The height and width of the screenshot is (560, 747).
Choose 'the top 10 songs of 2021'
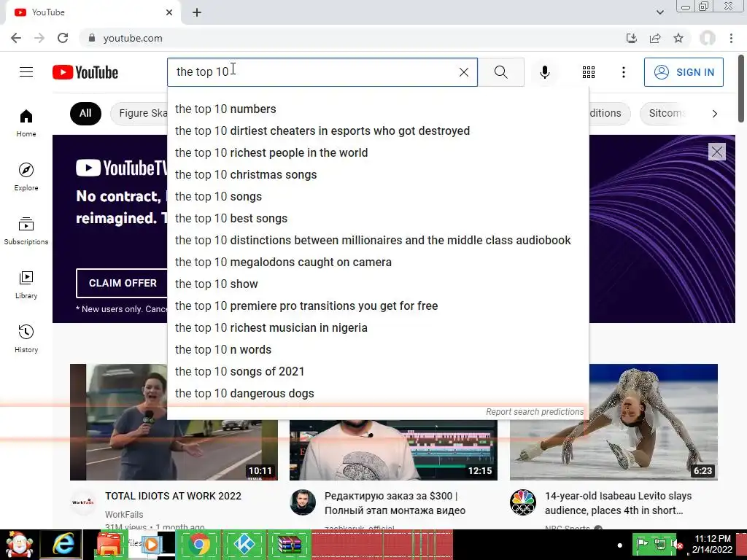(x=378, y=372)
